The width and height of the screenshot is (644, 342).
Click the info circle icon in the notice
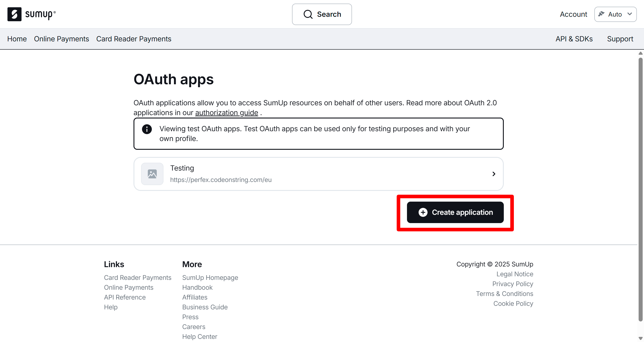(x=147, y=129)
